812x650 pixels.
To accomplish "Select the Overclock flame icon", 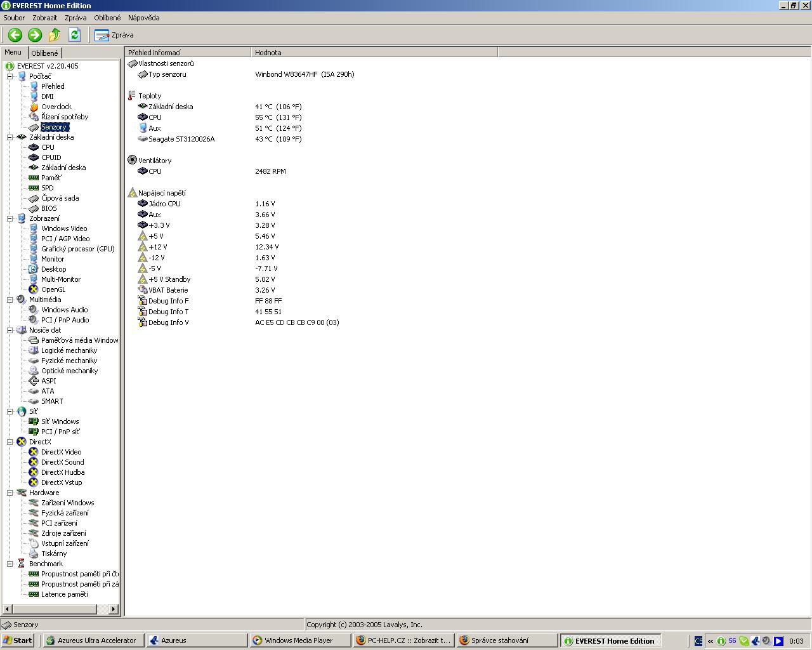I will [34, 107].
